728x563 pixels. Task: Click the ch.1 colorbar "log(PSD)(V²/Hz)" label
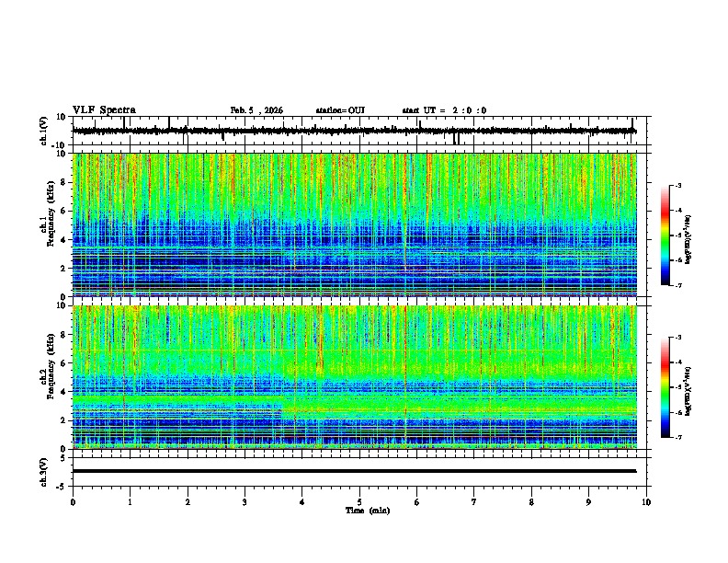(688, 240)
